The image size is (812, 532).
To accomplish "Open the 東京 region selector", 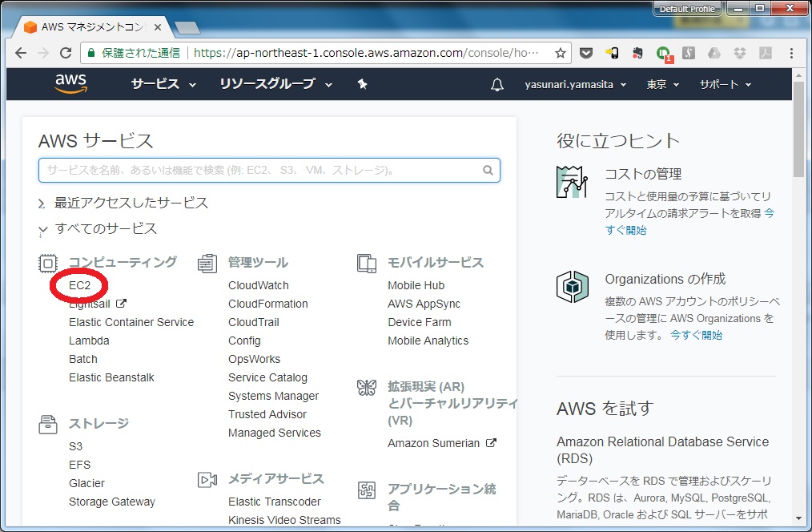I will tap(662, 84).
